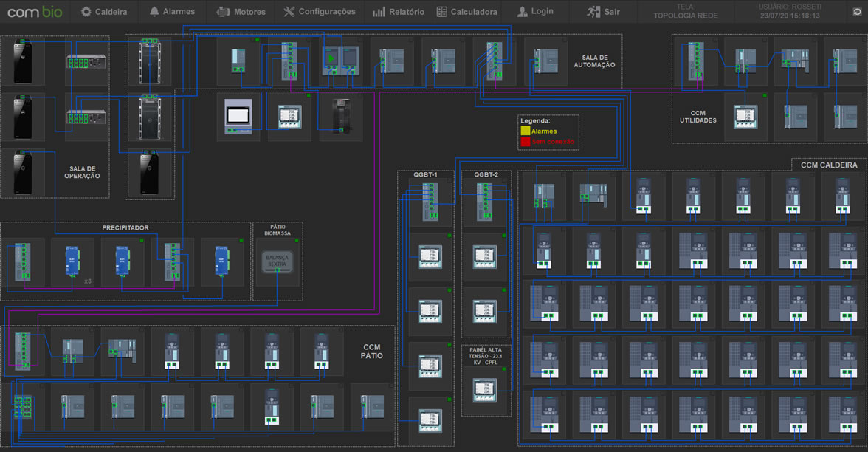The width and height of the screenshot is (868, 452).
Task: Select the white-screen HMI panel below Sala de Automação
Action: pos(238,116)
